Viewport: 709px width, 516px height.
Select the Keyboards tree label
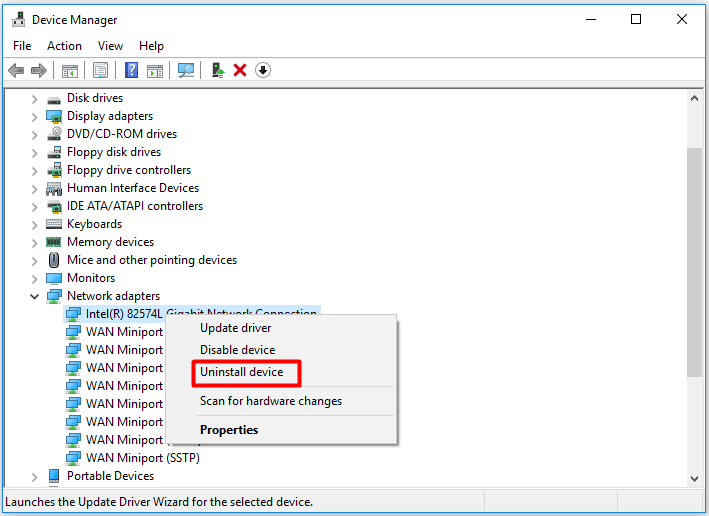[95, 224]
